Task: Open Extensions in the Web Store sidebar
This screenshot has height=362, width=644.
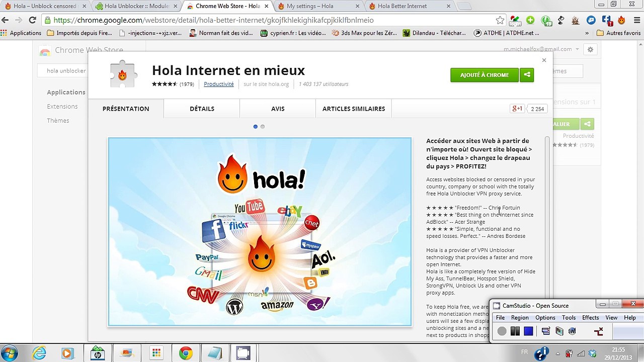Action: coord(62,107)
